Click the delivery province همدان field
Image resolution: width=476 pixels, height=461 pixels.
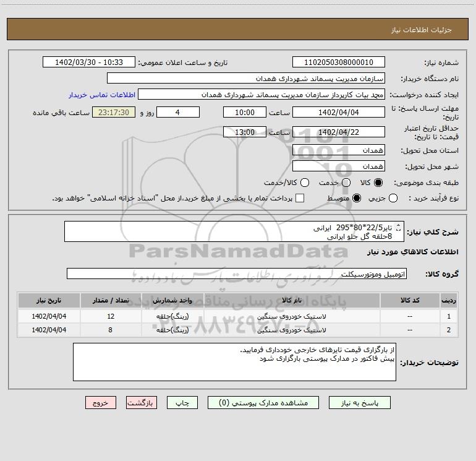[x=339, y=150]
